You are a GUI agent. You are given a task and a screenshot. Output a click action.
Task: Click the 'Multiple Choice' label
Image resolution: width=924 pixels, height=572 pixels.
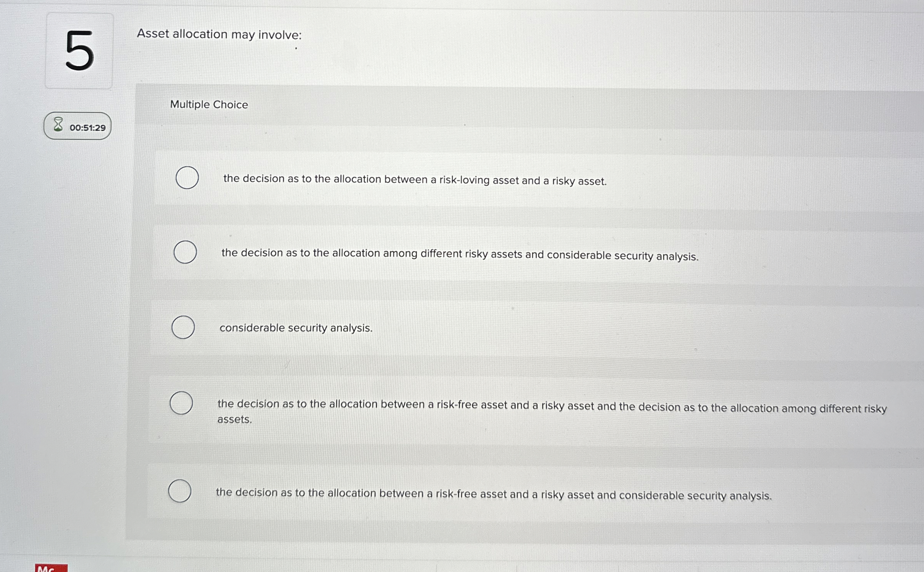tap(209, 105)
